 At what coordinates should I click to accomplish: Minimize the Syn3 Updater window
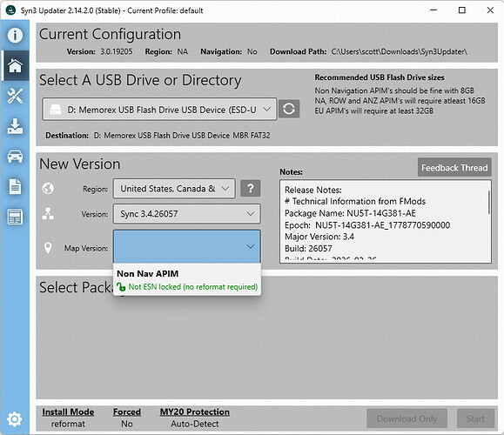click(x=433, y=10)
